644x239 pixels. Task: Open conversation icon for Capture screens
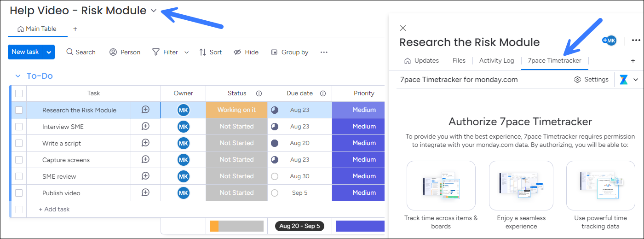point(145,159)
